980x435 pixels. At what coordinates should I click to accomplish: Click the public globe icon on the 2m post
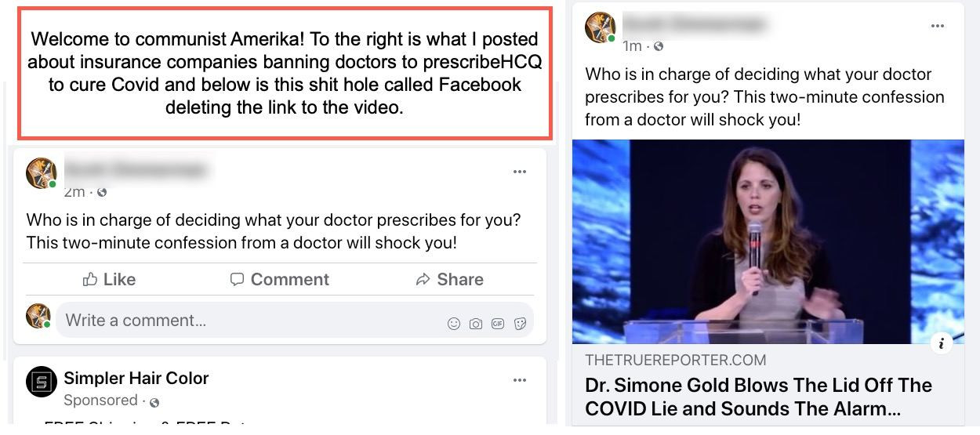pos(101,192)
